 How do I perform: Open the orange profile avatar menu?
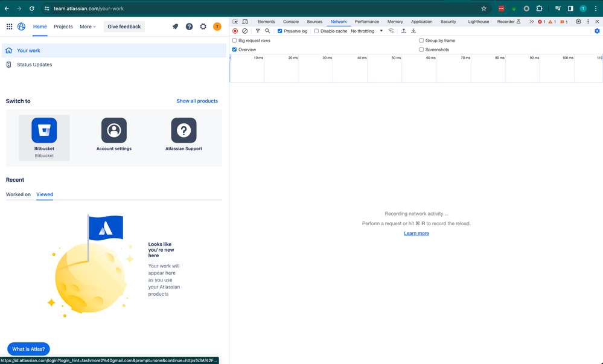click(217, 27)
